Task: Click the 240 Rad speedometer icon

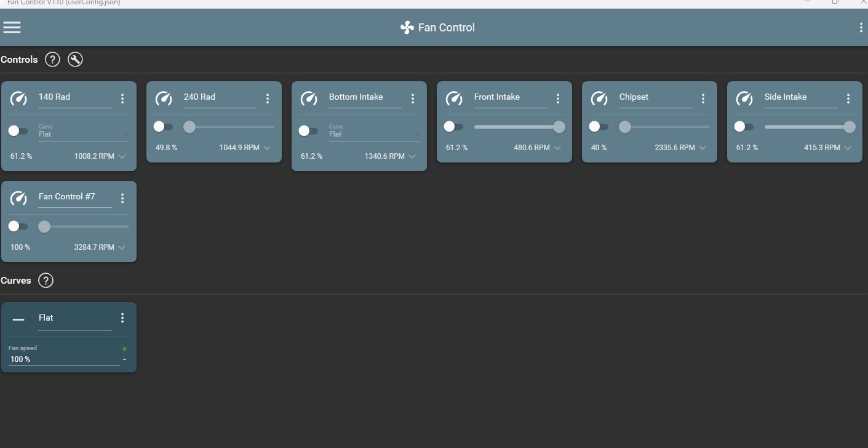Action: point(164,98)
